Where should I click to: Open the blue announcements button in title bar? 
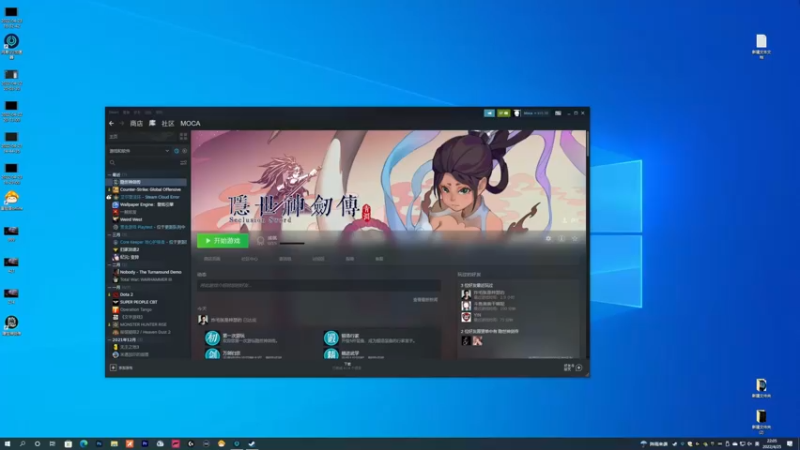[489, 113]
